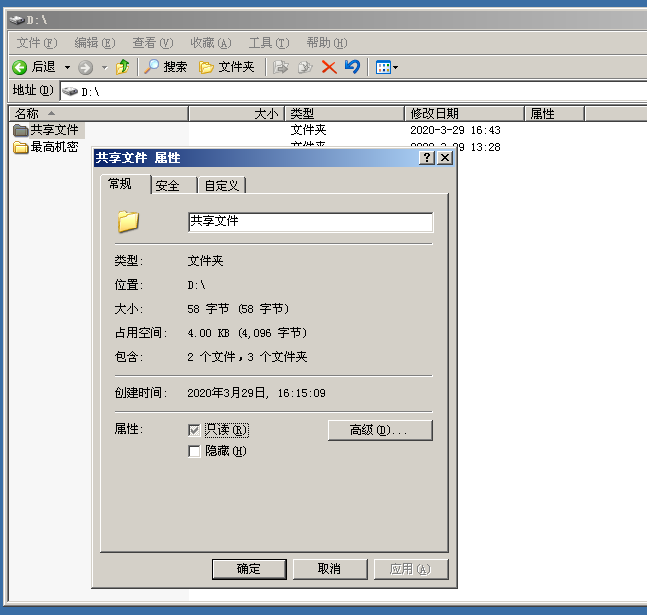647x615 pixels.
Task: Click the blue Undo arrow icon
Action: point(352,66)
